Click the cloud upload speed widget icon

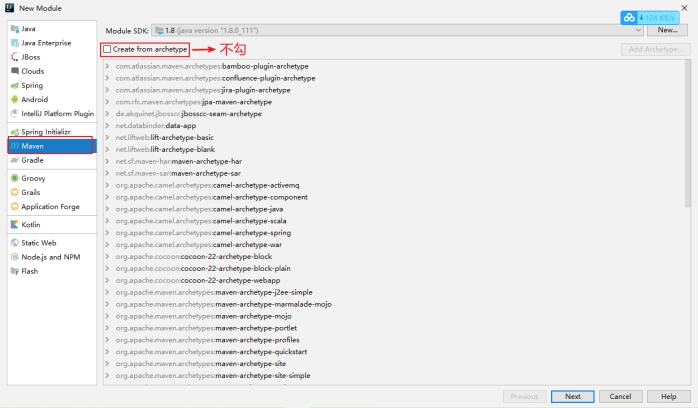629,18
